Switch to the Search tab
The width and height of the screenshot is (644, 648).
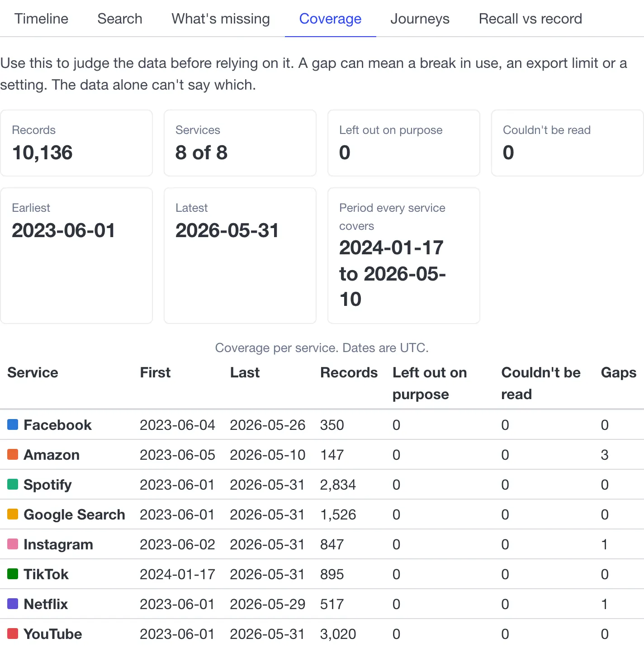point(120,19)
